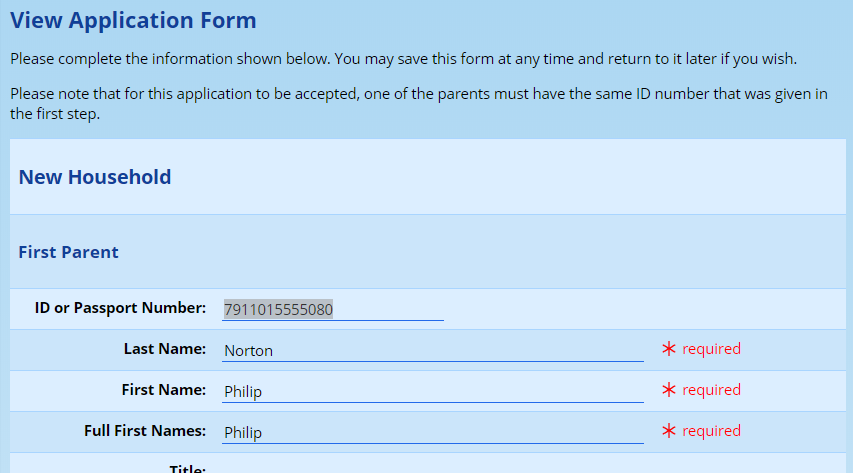Select the First Name text box

[x=432, y=391]
